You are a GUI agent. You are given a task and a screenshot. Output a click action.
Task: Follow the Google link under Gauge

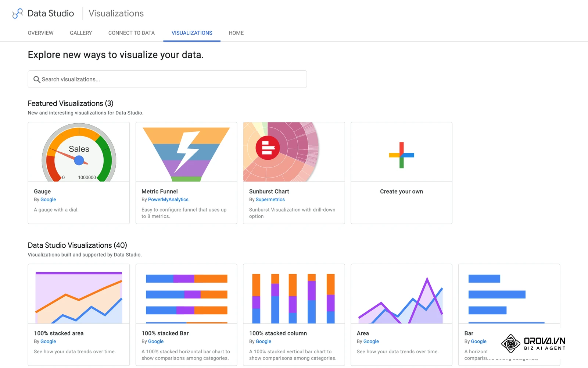tap(48, 199)
